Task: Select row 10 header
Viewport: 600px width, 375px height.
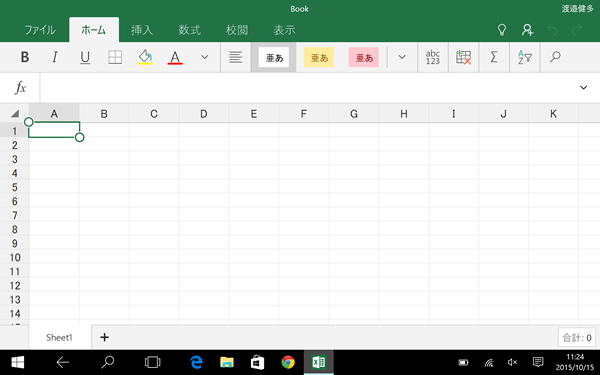Action: click(15, 258)
